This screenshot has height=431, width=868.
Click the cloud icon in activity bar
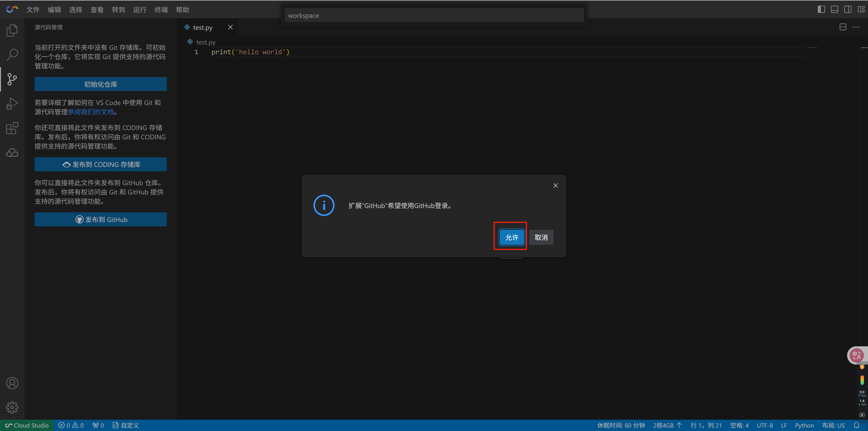coord(12,153)
